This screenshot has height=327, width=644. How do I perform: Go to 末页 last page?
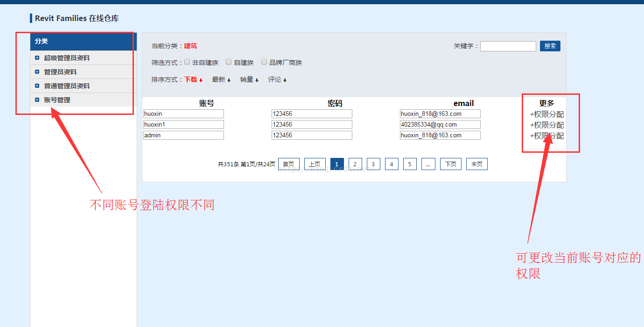pos(477,164)
